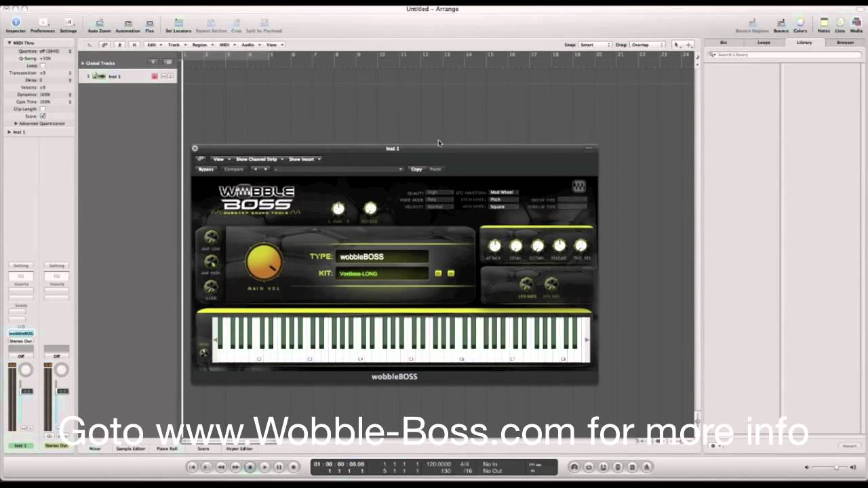Viewport: 868px width, 488px height.
Task: Click the master volume slider at bottom right
Action: 835,467
